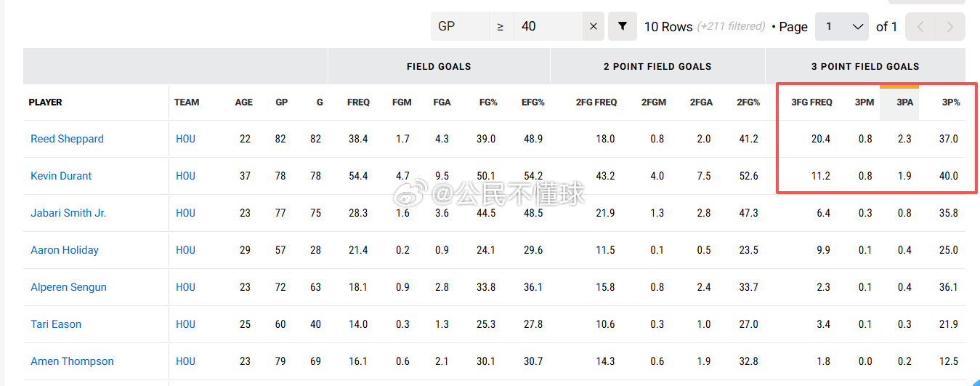Sort table by PLAYER column
The image size is (980, 386).
coord(46,102)
